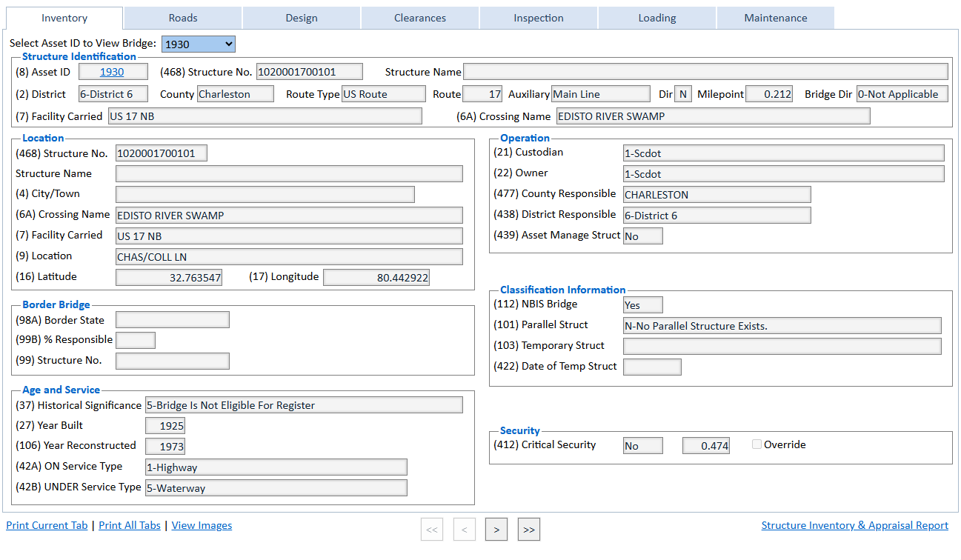
Task: Click security score field showing 0.474
Action: click(x=706, y=445)
